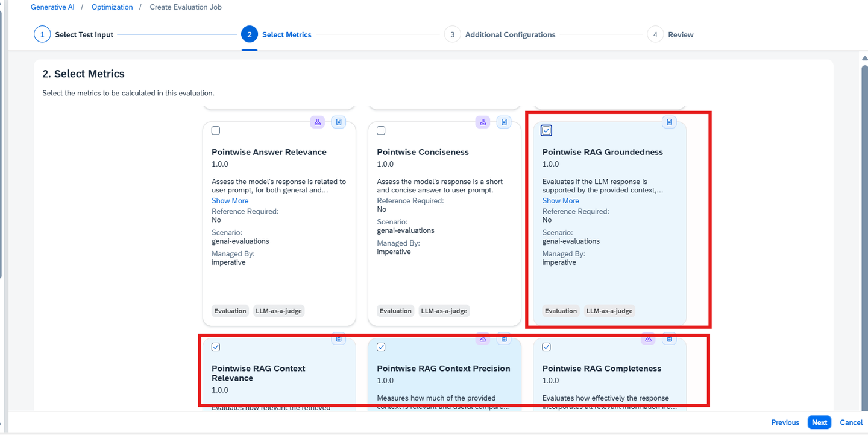Jump to step 3 Additional Configurations
This screenshot has height=435, width=868.
[500, 34]
